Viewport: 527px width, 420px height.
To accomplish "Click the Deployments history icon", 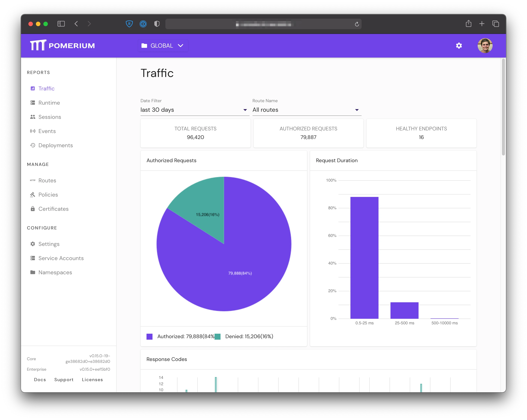I will coord(33,145).
